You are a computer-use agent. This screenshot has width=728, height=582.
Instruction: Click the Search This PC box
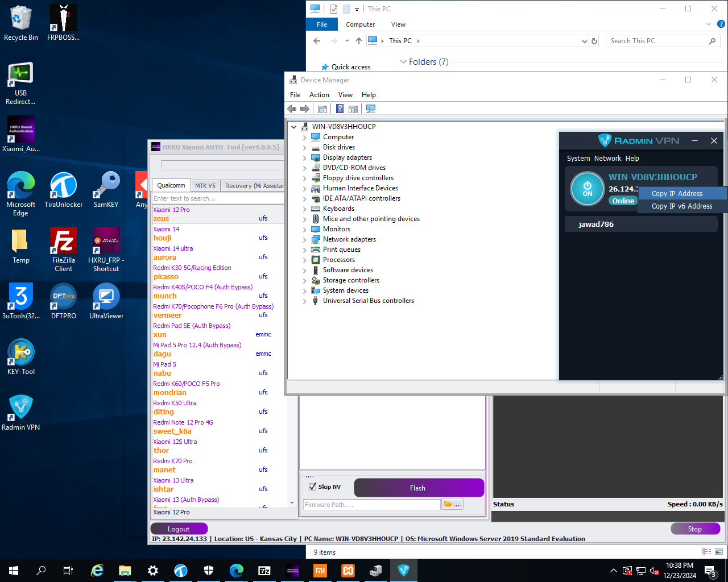click(x=662, y=41)
